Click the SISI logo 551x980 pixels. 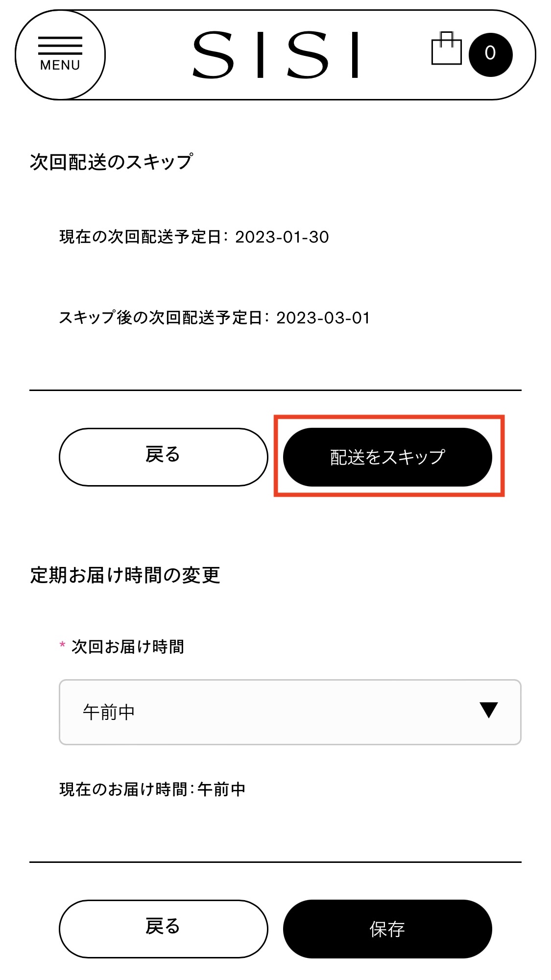[x=276, y=55]
